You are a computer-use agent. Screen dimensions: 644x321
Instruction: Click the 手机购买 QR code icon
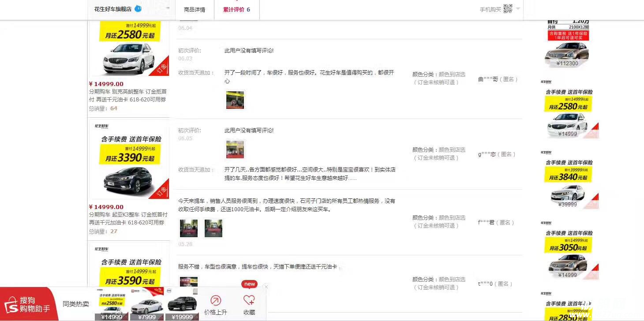click(508, 8)
